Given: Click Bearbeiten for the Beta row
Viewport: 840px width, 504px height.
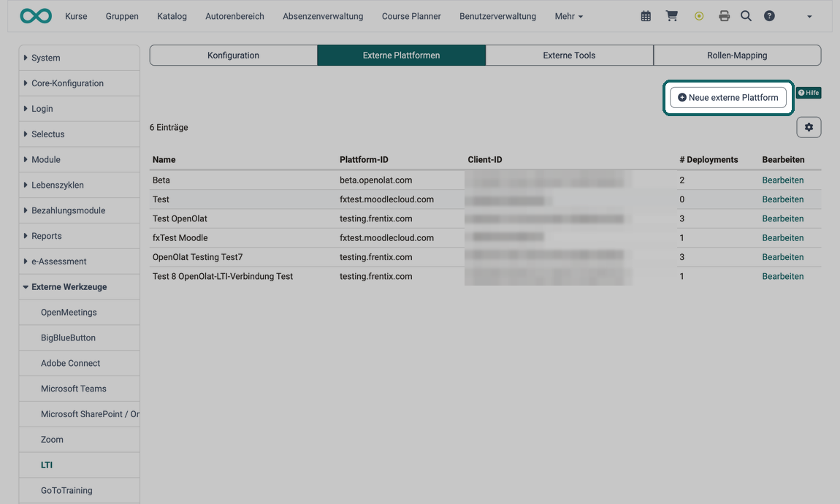Looking at the screenshot, I should click(783, 180).
